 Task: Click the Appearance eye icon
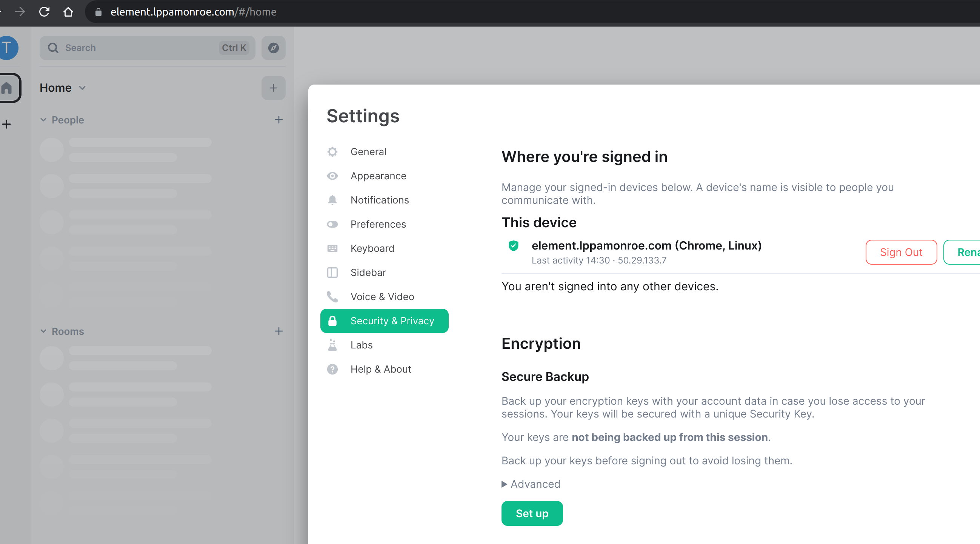[x=332, y=176]
